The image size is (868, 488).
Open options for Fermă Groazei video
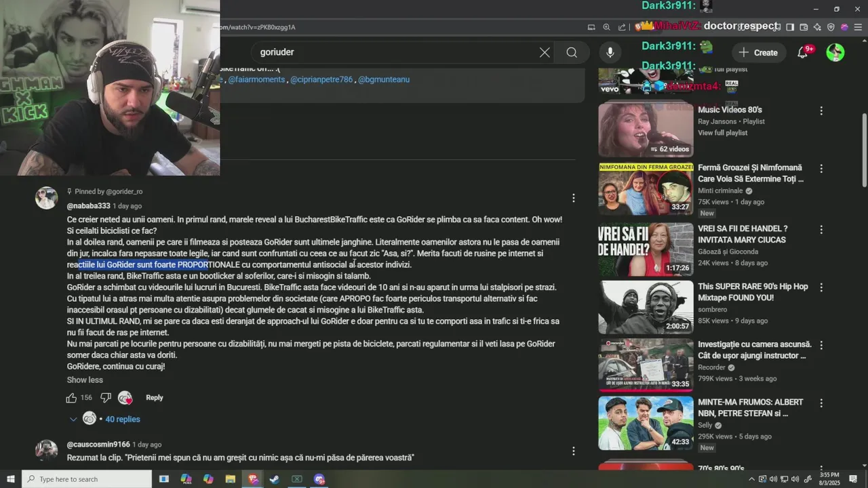(x=821, y=168)
